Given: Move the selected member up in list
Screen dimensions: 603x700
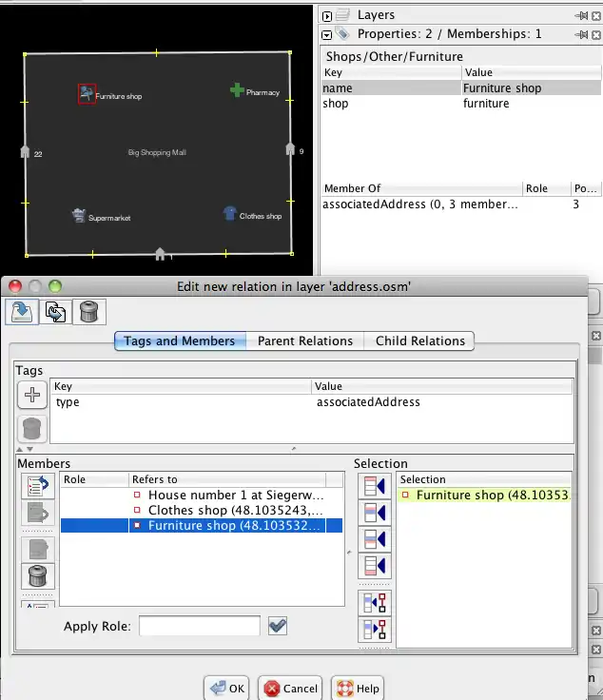Looking at the screenshot, I should click(38, 487).
